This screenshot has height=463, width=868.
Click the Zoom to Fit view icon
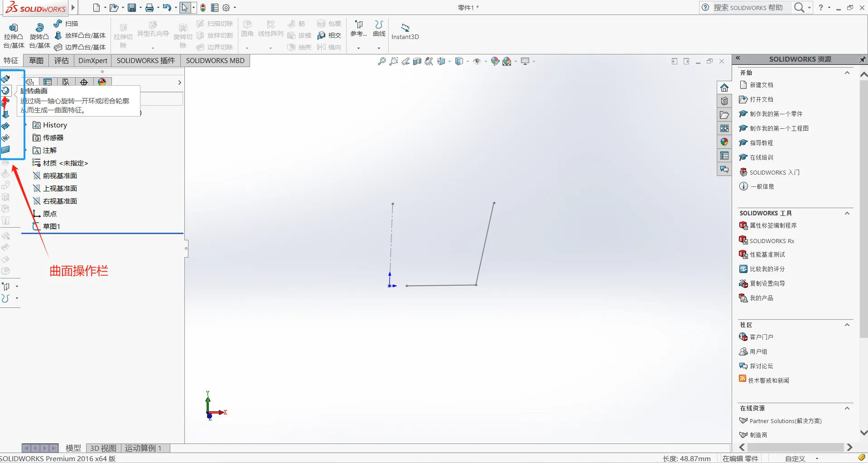381,61
